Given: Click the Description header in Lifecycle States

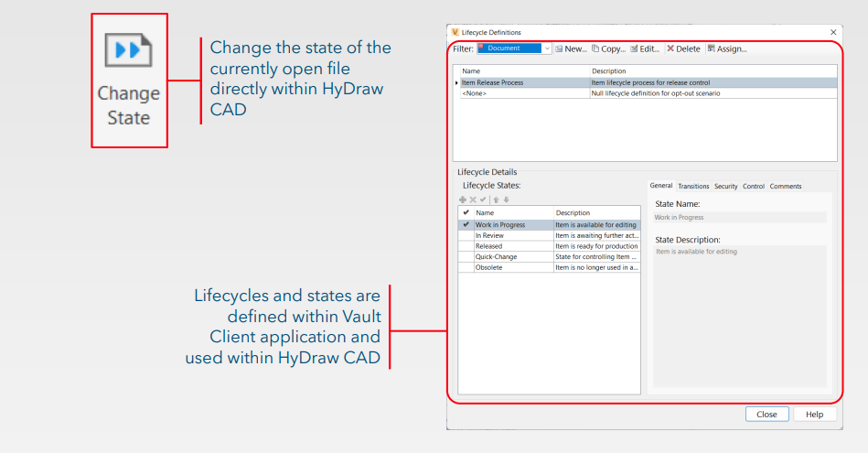Looking at the screenshot, I should 596,212.
